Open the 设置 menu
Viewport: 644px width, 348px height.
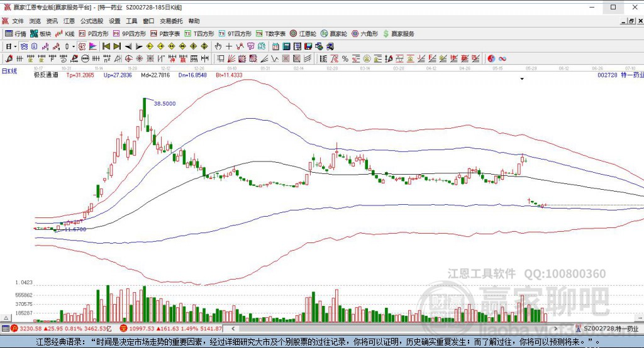pos(114,21)
